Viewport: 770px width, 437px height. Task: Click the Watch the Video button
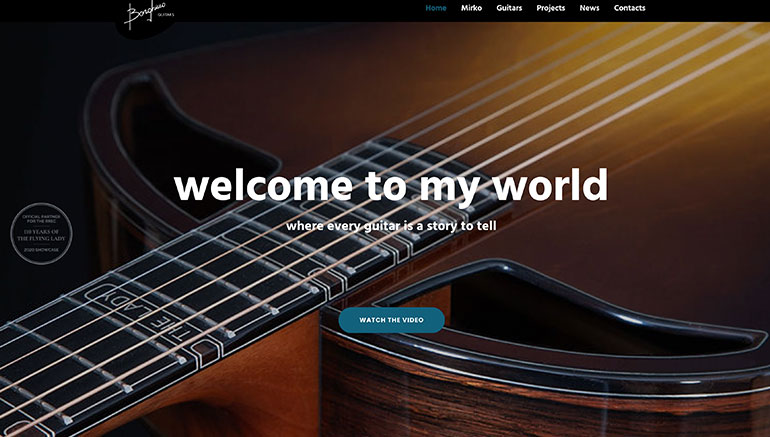pyautogui.click(x=391, y=320)
